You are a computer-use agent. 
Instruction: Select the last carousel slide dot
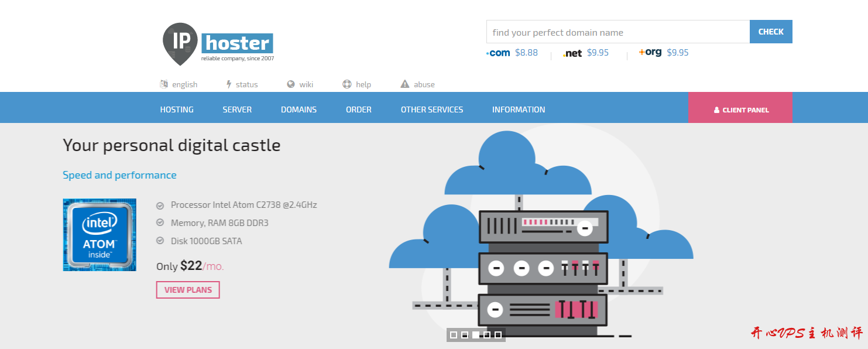[x=498, y=335]
